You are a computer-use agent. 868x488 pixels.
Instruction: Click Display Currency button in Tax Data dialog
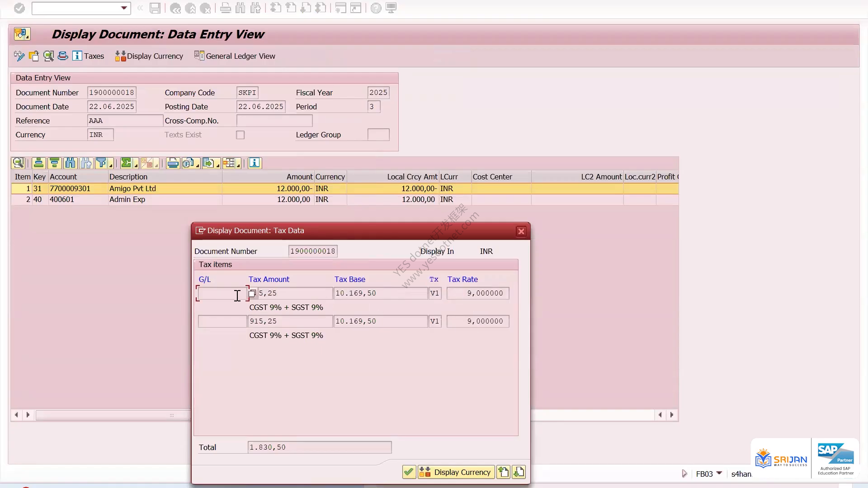pyautogui.click(x=456, y=472)
